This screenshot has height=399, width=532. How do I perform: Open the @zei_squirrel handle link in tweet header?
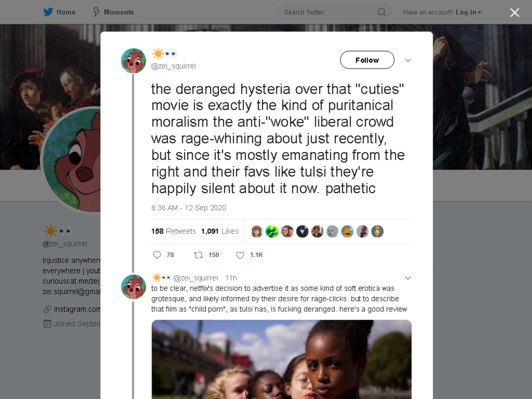point(174,66)
